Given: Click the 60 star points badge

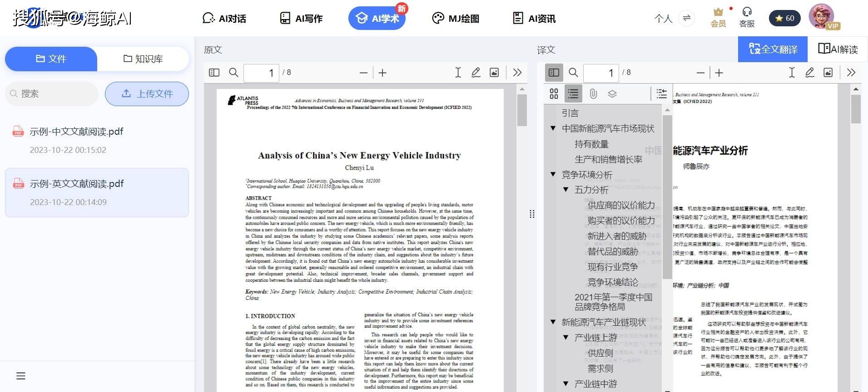Looking at the screenshot, I should pos(784,18).
